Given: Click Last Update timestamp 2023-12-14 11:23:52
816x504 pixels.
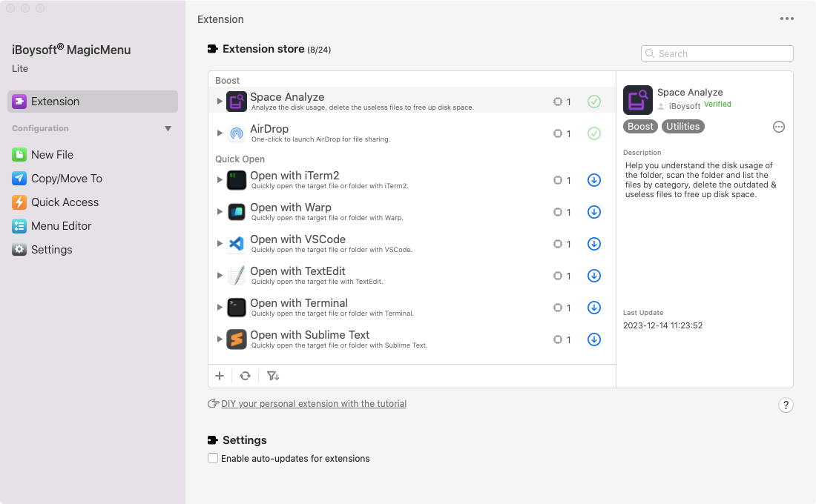Looking at the screenshot, I should tap(662, 325).
